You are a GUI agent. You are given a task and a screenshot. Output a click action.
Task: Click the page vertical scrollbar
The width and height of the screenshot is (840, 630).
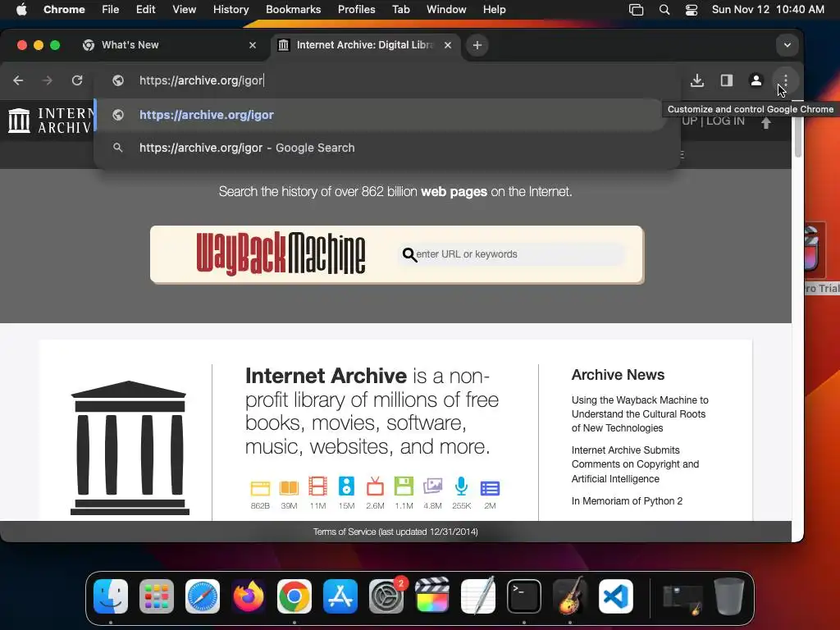point(797,129)
